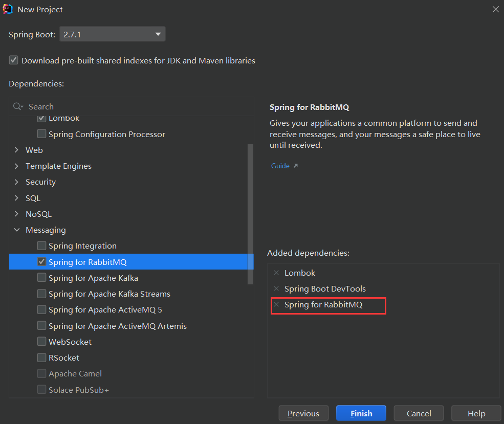Click the Cancel button
Screen dimensions: 504x424
(419, 413)
